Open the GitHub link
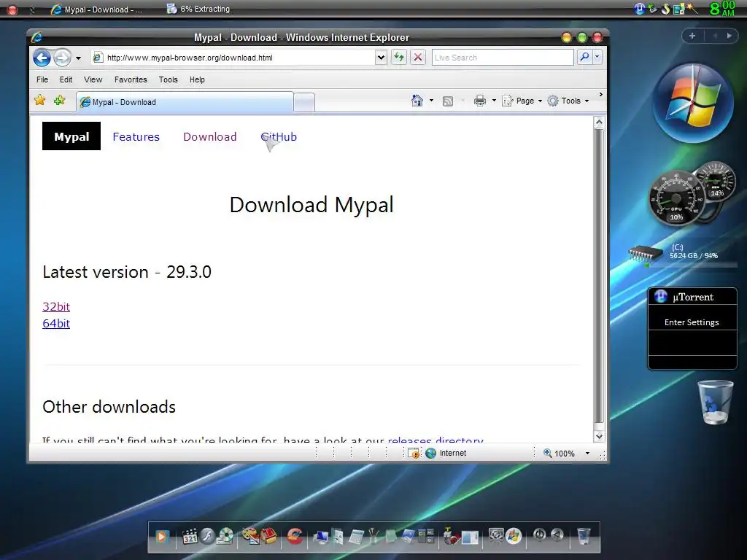 point(279,136)
